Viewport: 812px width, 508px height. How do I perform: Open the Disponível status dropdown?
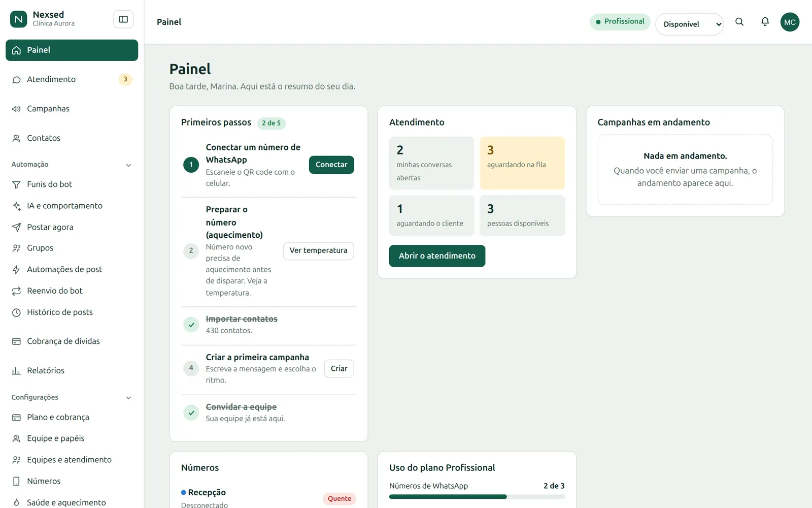pos(689,24)
